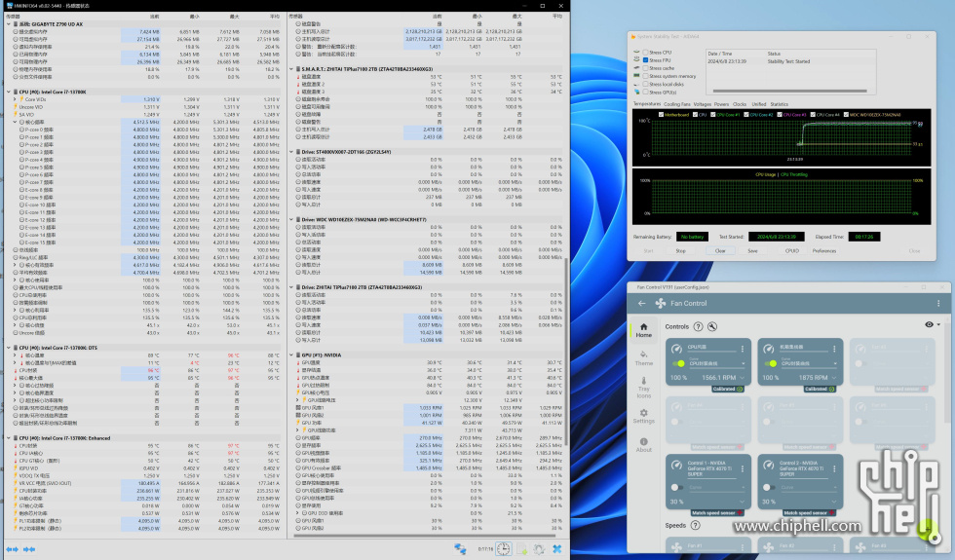Open Settings in Fan Control sidebar
The height and width of the screenshot is (560, 955).
[x=644, y=417]
